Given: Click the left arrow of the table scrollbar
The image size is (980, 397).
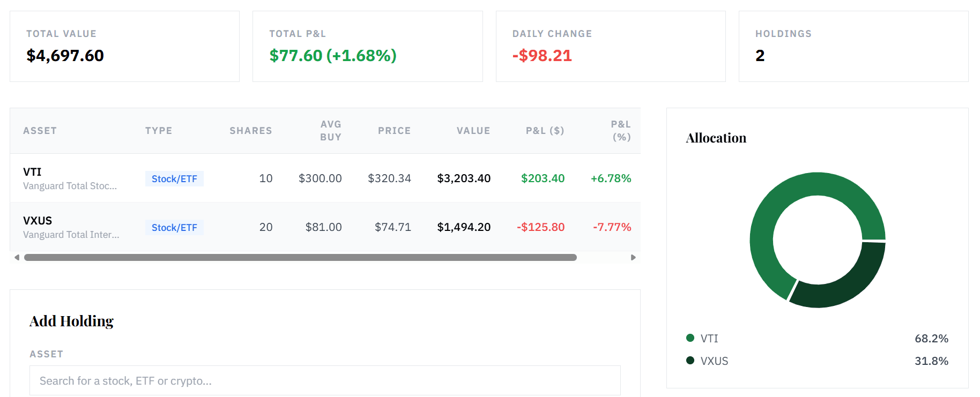Looking at the screenshot, I should click(x=16, y=257).
